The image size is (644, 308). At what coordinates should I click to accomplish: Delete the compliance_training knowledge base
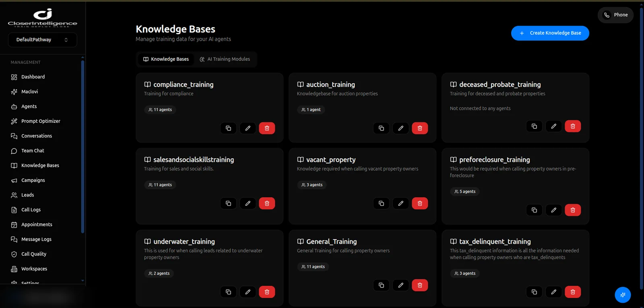pos(267,128)
